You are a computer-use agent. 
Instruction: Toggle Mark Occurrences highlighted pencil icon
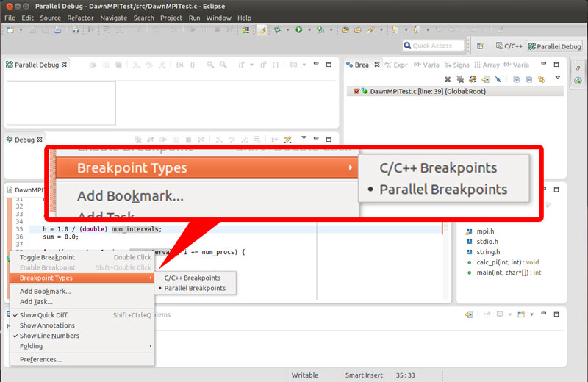coord(262,29)
